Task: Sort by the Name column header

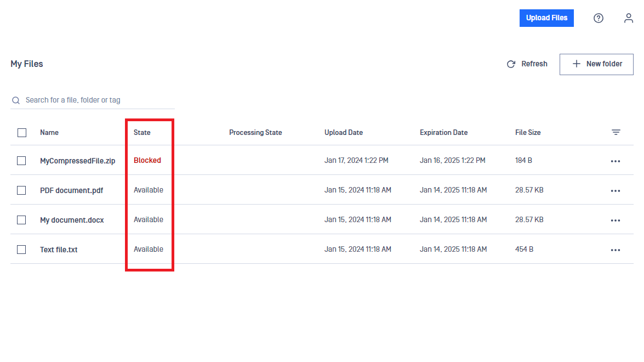Action: 49,132
